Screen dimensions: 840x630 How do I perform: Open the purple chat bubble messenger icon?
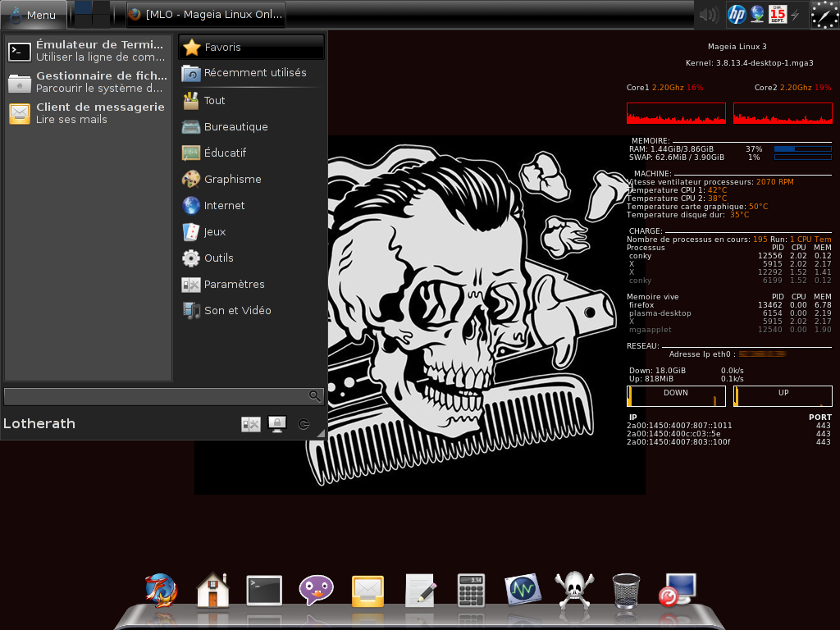pos(316,591)
